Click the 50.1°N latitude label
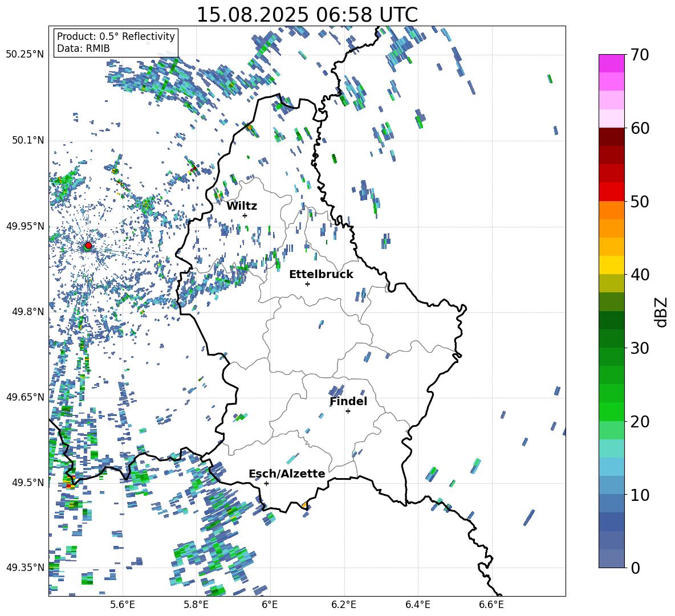The width and height of the screenshot is (675, 616). [28, 141]
